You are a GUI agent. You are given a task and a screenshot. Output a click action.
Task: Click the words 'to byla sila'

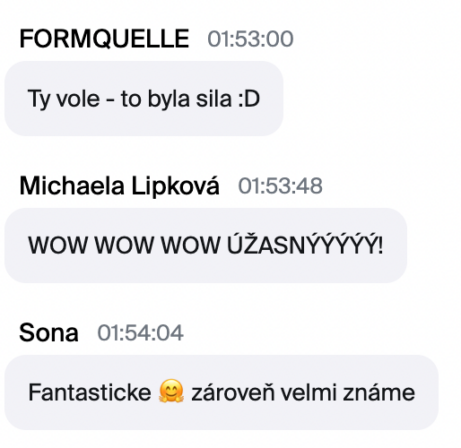[x=176, y=99]
